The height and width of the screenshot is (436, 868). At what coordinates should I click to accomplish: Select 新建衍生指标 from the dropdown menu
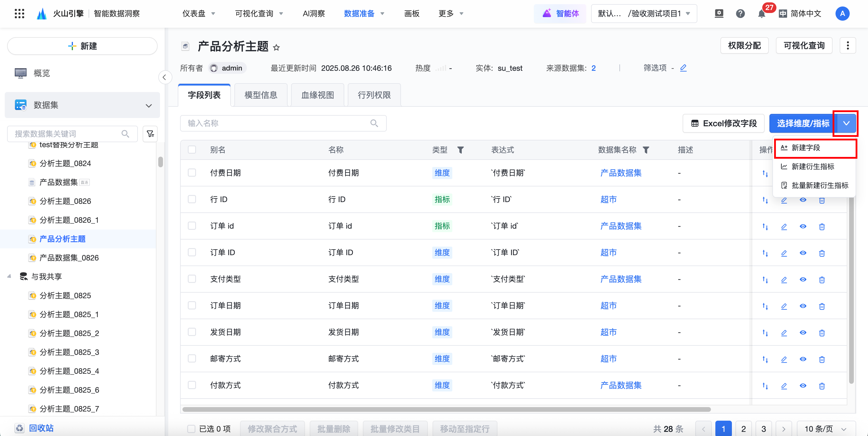[x=812, y=166]
